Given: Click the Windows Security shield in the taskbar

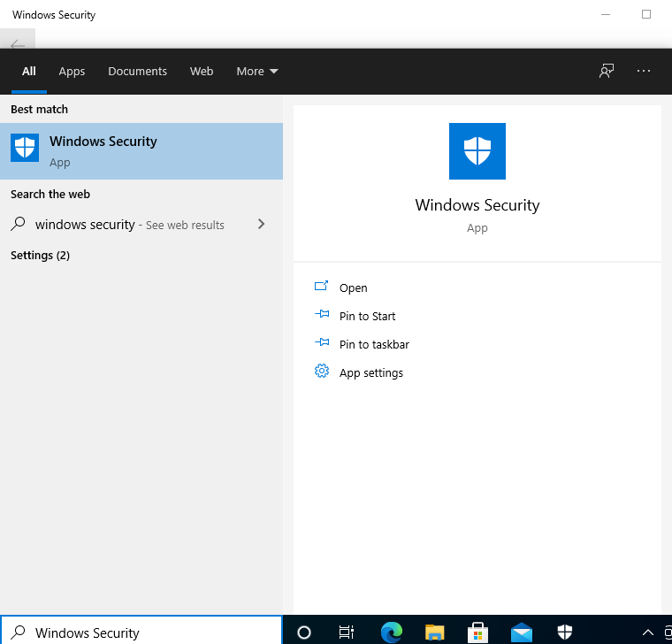Looking at the screenshot, I should 564,632.
